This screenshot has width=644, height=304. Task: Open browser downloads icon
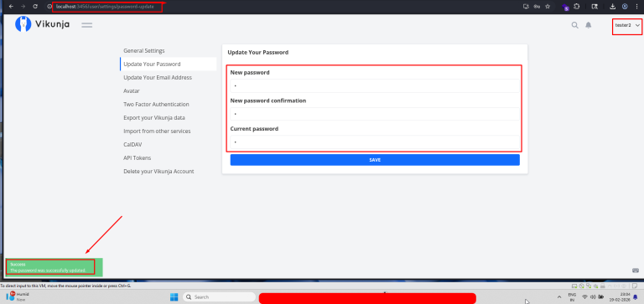point(613,6)
